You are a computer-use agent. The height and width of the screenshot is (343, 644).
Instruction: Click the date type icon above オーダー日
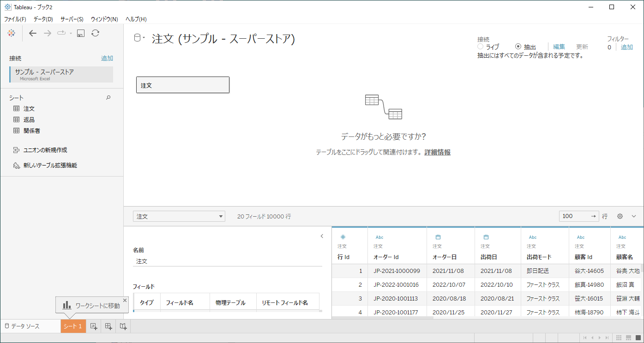pyautogui.click(x=438, y=237)
